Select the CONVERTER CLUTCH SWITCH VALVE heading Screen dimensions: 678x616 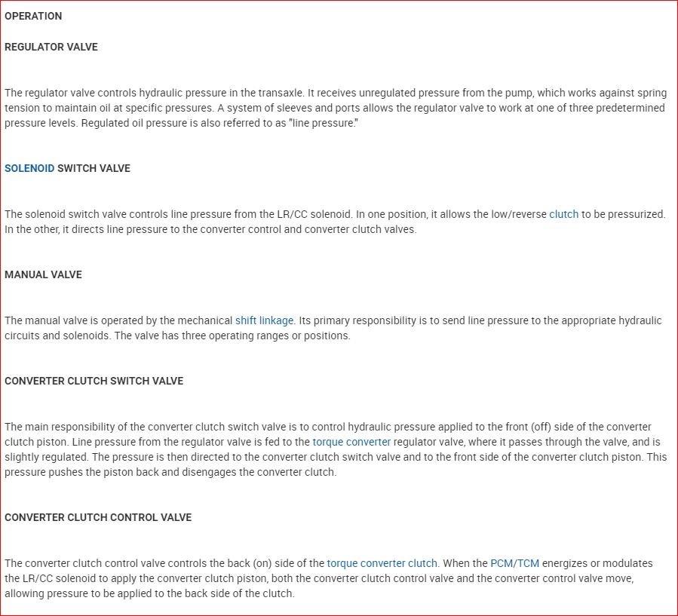point(94,381)
